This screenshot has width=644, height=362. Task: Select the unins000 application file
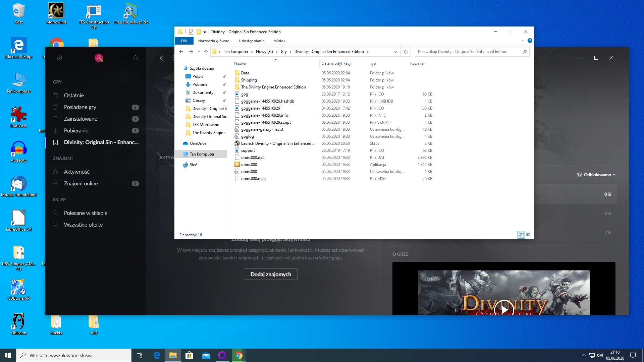[x=246, y=165]
